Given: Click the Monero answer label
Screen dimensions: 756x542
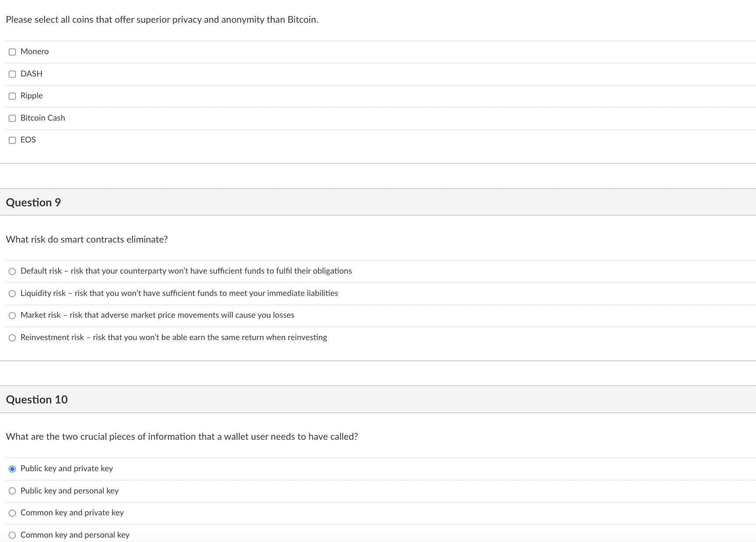Looking at the screenshot, I should coord(35,52).
